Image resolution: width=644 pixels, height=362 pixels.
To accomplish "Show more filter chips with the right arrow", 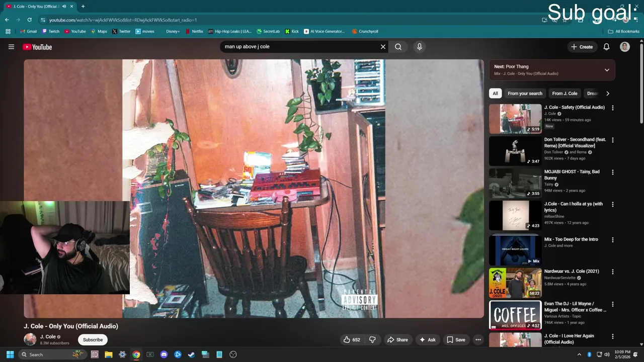I will [x=607, y=94].
